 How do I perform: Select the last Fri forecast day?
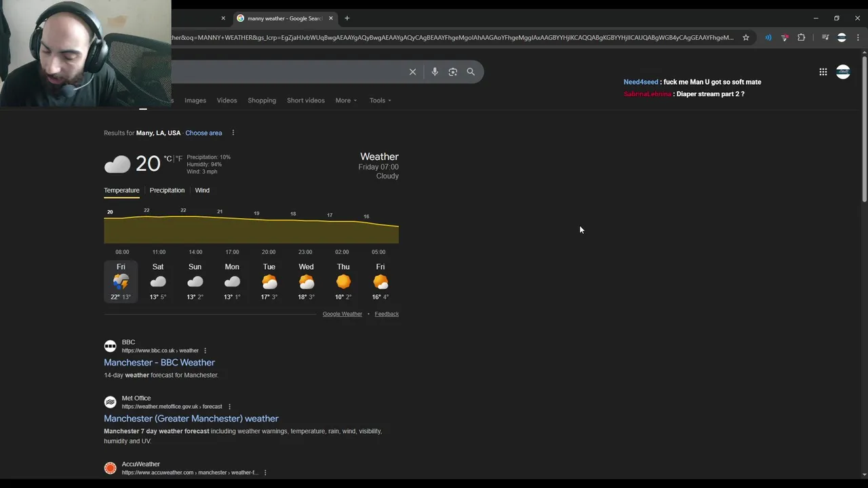[x=380, y=282]
